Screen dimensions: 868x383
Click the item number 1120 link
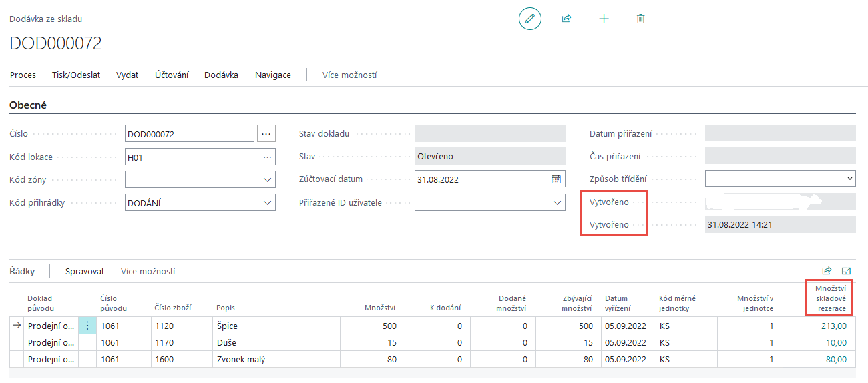click(164, 326)
